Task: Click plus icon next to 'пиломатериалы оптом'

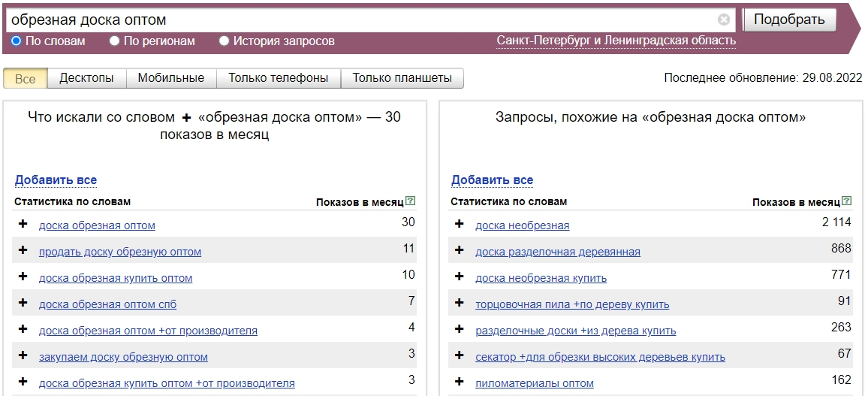Action: (460, 382)
